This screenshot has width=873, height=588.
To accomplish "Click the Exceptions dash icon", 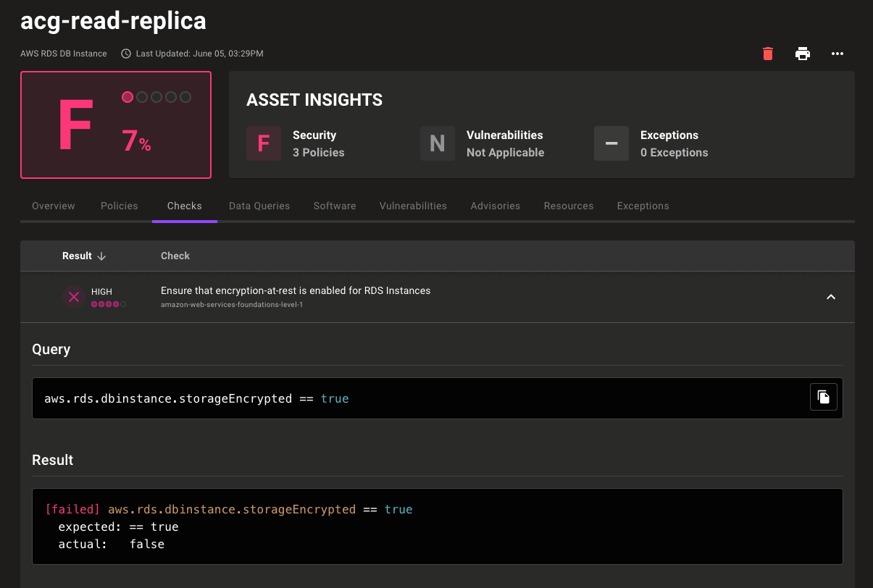I will click(611, 143).
